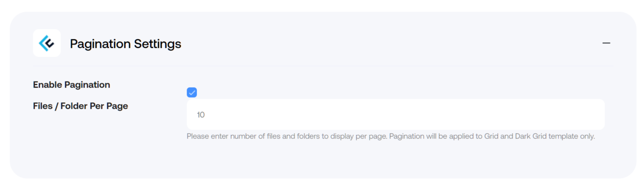The image size is (644, 191).
Task: Hide the pagination section using the dash button
Action: click(x=606, y=43)
